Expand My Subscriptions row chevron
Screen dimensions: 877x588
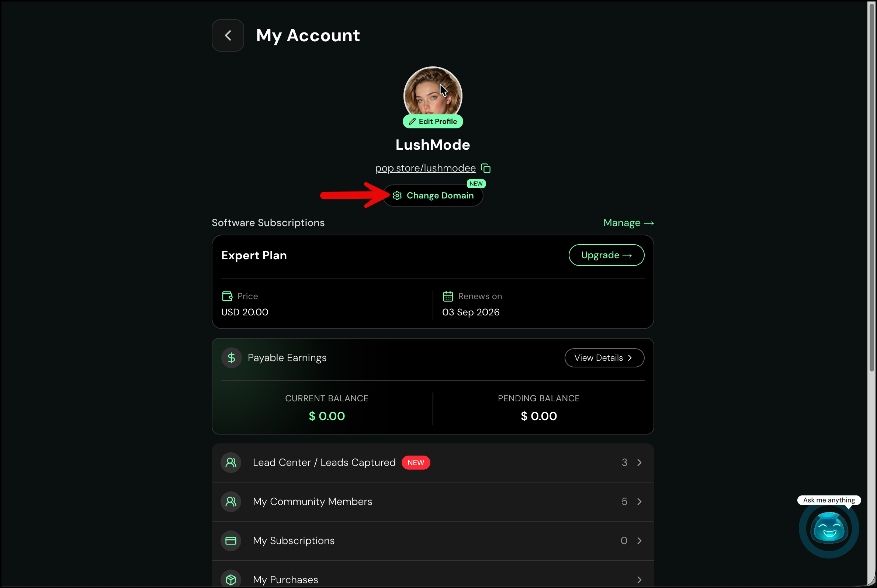639,540
